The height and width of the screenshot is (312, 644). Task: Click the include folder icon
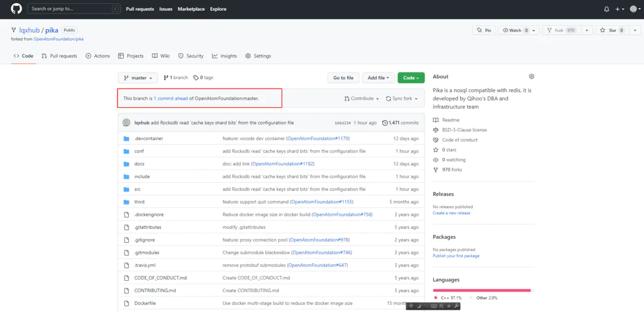pyautogui.click(x=127, y=177)
